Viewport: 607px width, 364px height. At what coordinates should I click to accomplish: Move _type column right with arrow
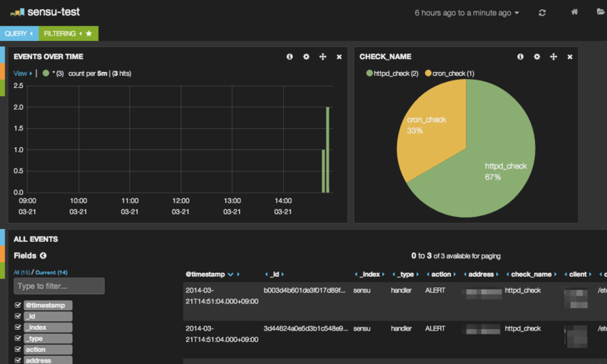point(418,275)
